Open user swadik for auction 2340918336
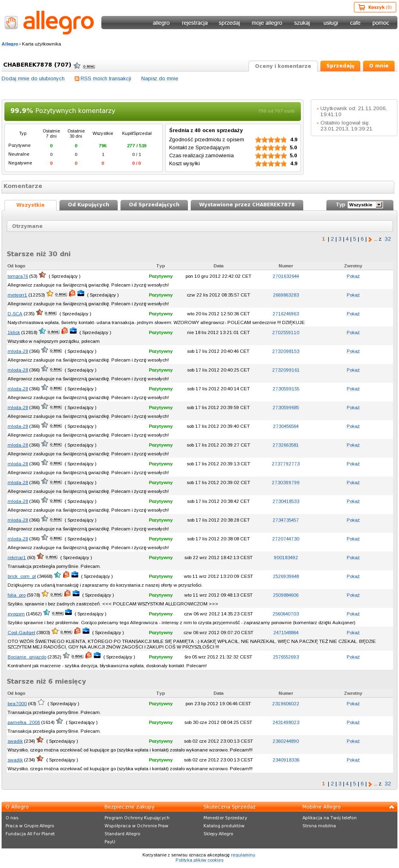This screenshot has height=868, width=399. coord(15,760)
